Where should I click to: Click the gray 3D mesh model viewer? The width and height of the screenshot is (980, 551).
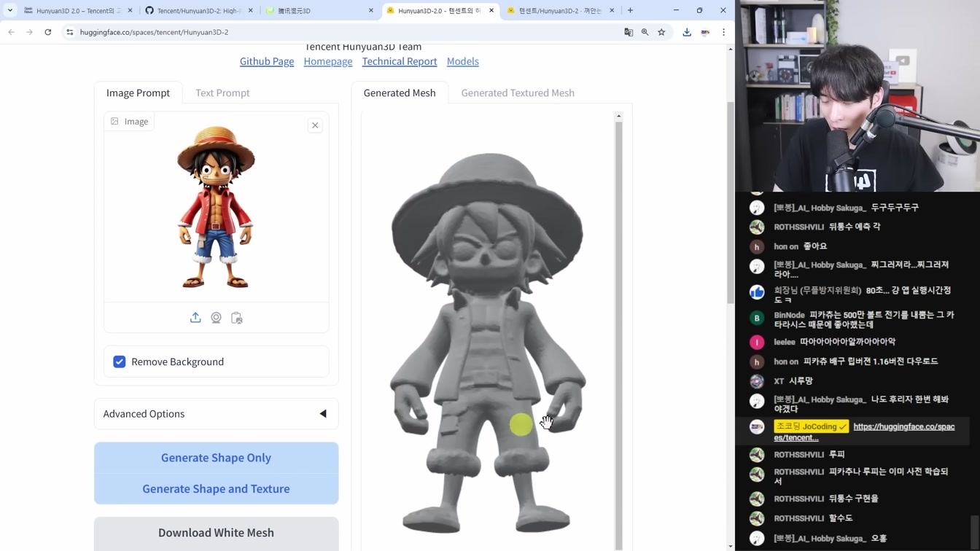(x=487, y=343)
